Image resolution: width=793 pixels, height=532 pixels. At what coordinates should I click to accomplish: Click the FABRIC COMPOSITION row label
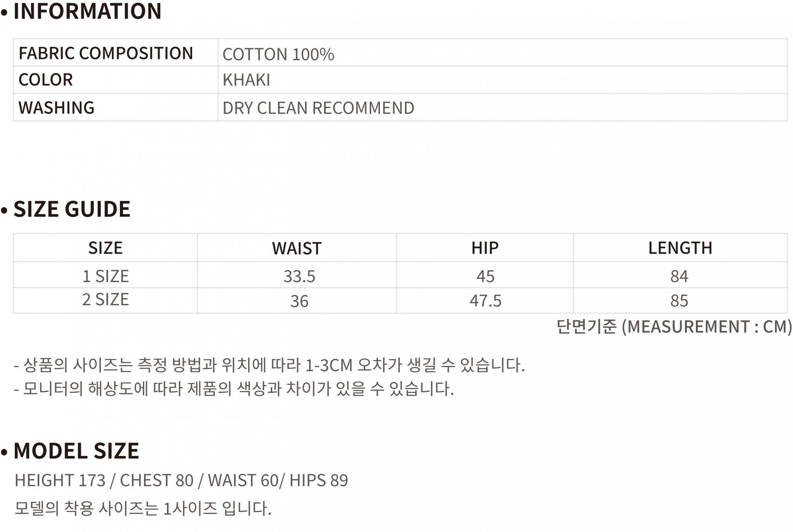[106, 53]
